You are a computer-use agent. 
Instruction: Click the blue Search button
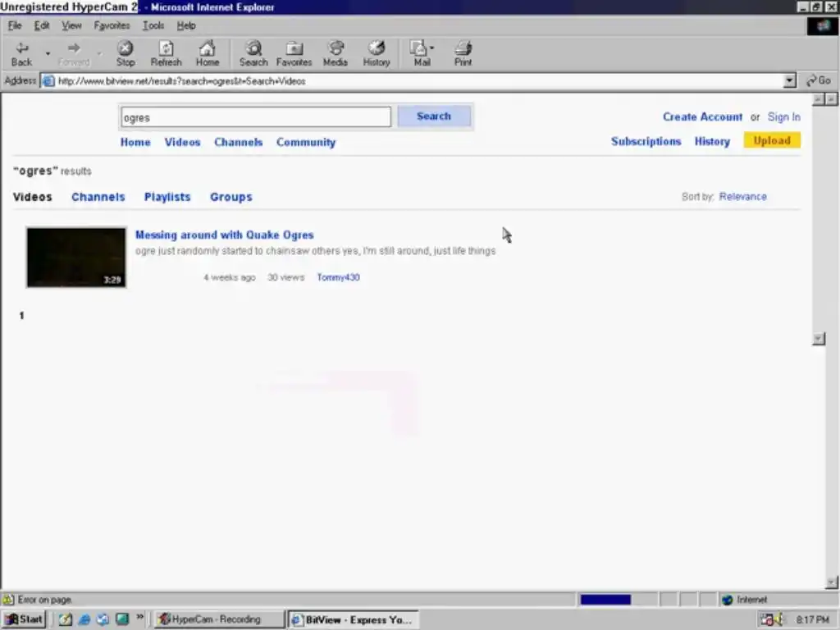pyautogui.click(x=434, y=116)
